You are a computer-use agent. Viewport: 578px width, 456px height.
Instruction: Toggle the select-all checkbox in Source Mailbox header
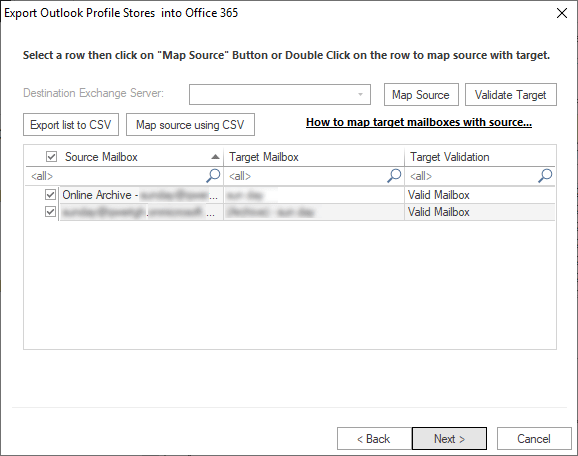52,157
